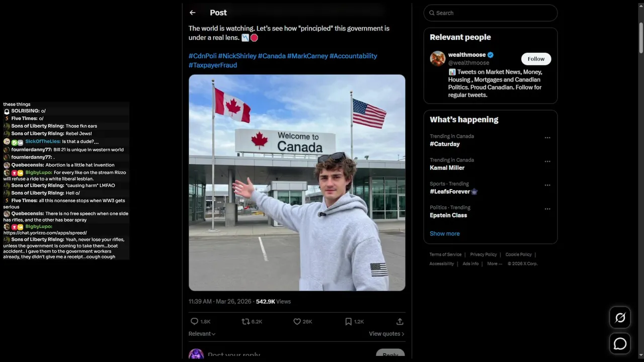This screenshot has height=362, width=644.
Task: Open View quotes chevron link
Action: [x=386, y=334]
